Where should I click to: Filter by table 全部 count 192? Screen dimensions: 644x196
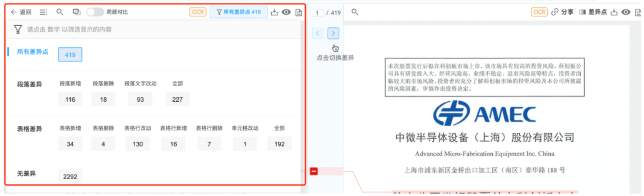click(x=279, y=144)
